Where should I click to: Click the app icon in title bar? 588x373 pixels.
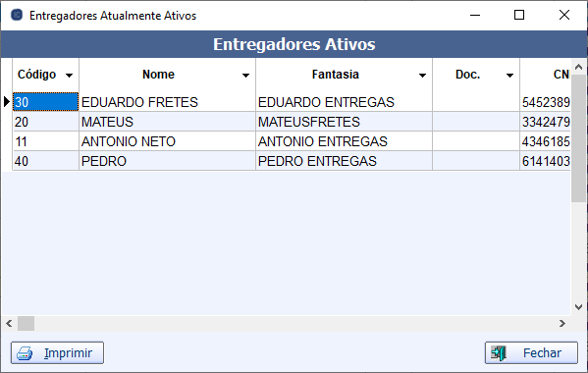pos(17,15)
